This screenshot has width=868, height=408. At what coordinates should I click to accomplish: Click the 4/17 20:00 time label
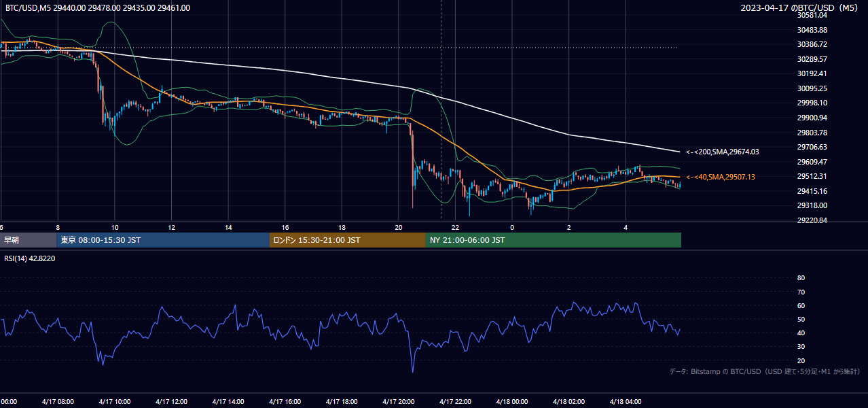tap(398, 402)
